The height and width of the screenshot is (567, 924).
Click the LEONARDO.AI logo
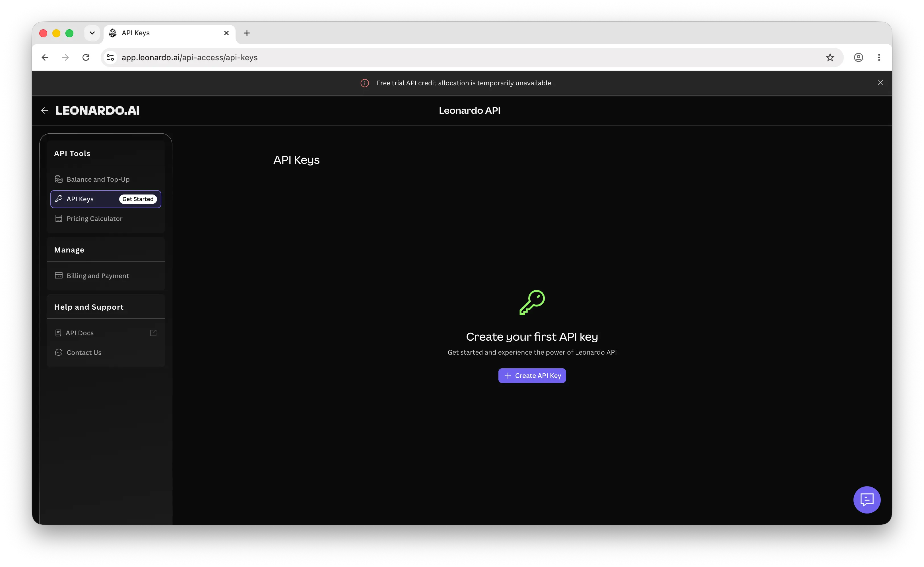tap(98, 110)
